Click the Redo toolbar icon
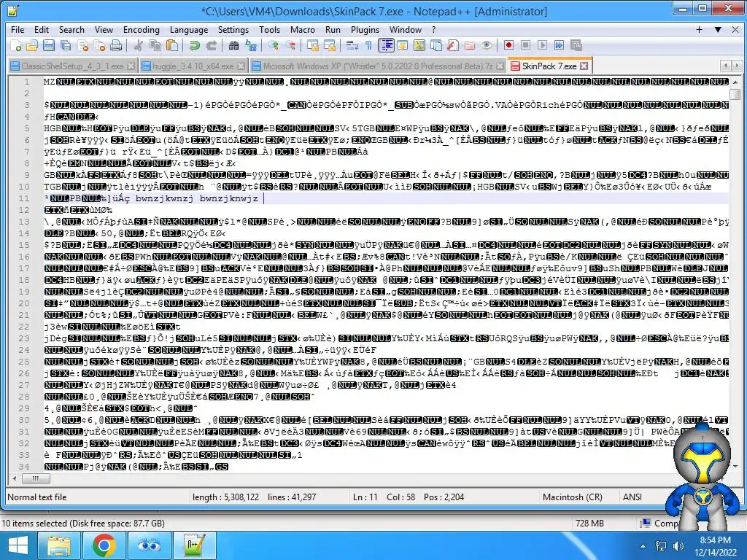This screenshot has height=560, width=747. click(211, 45)
